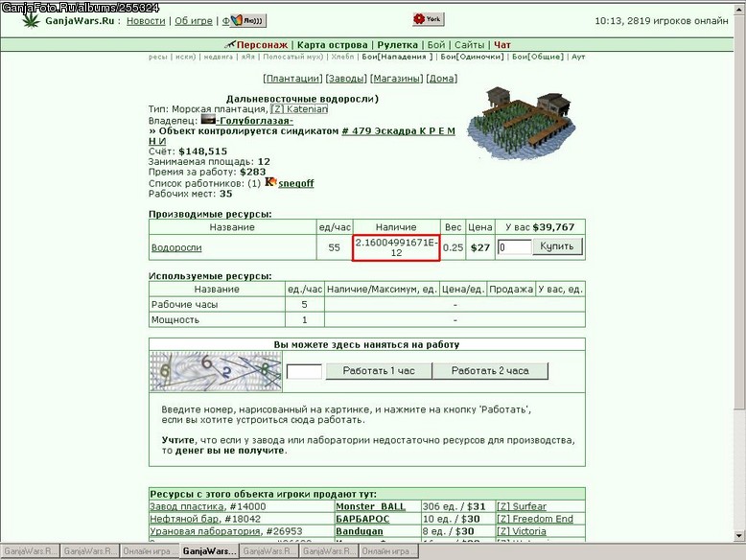This screenshot has width=746, height=560.
Task: Click the red flower York button
Action: [x=429, y=19]
